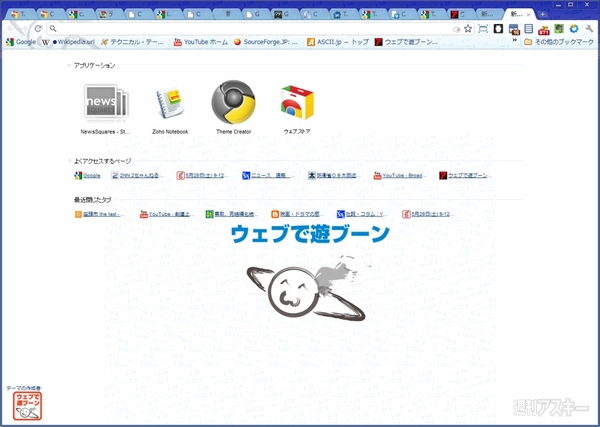Click the black square extension icon
This screenshot has height=427, width=600.
pyautogui.click(x=498, y=29)
